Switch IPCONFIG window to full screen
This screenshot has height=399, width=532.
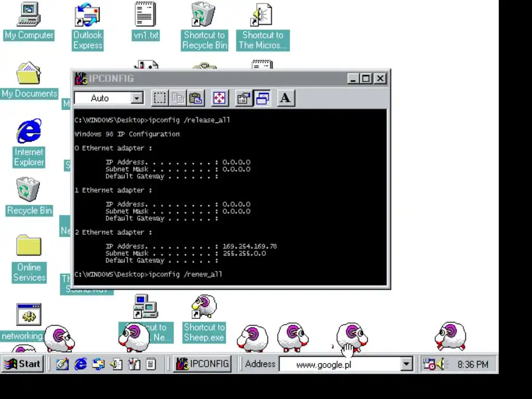coord(220,98)
